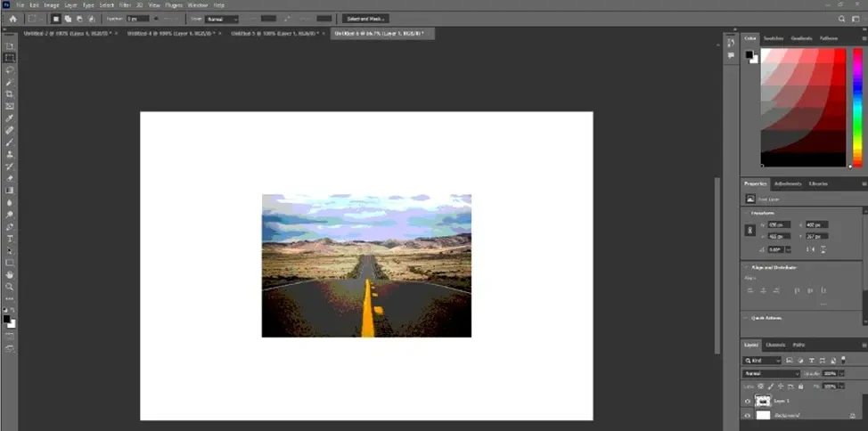Click the canvas vertical scrollbar
This screenshot has height=431, width=868.
[x=718, y=265]
